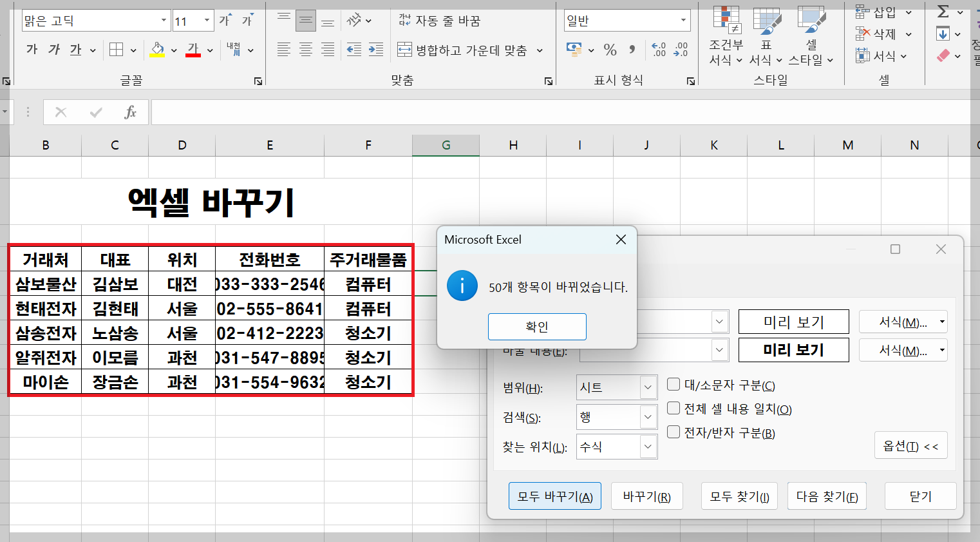Increase the indent
This screenshot has width=980, height=542.
376,50
